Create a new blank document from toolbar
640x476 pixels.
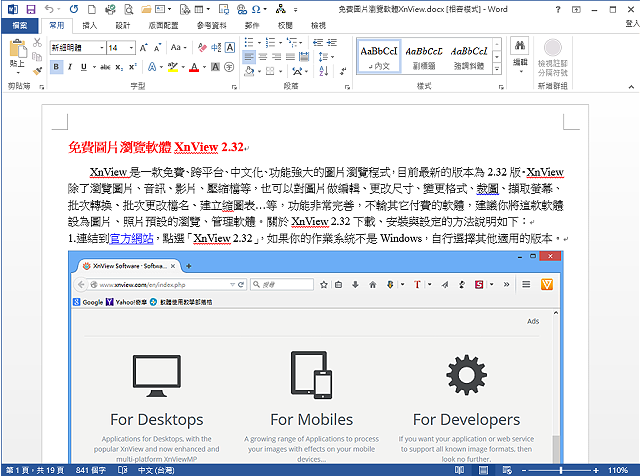coord(92,9)
